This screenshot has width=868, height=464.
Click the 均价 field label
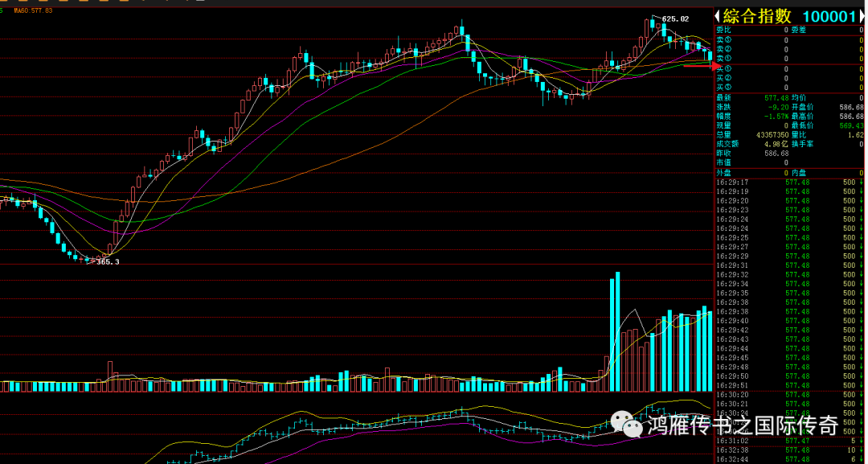point(798,98)
